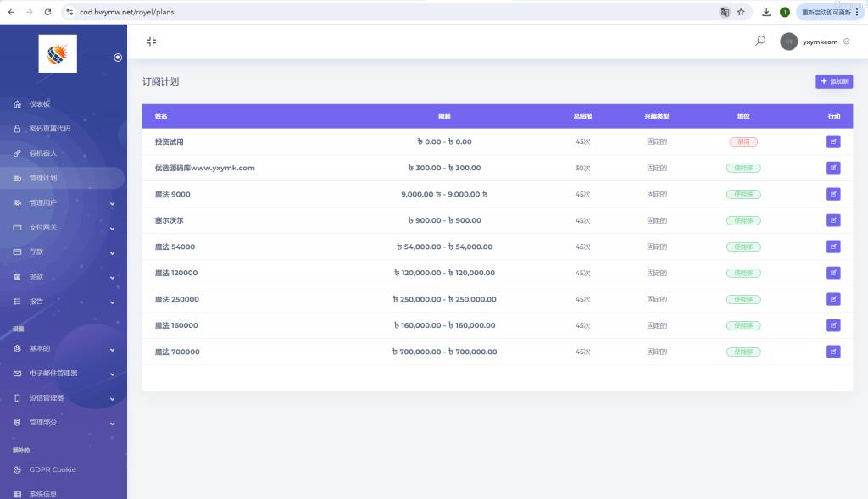
Task: Go to GDPR Cookie settings
Action: [52, 469]
